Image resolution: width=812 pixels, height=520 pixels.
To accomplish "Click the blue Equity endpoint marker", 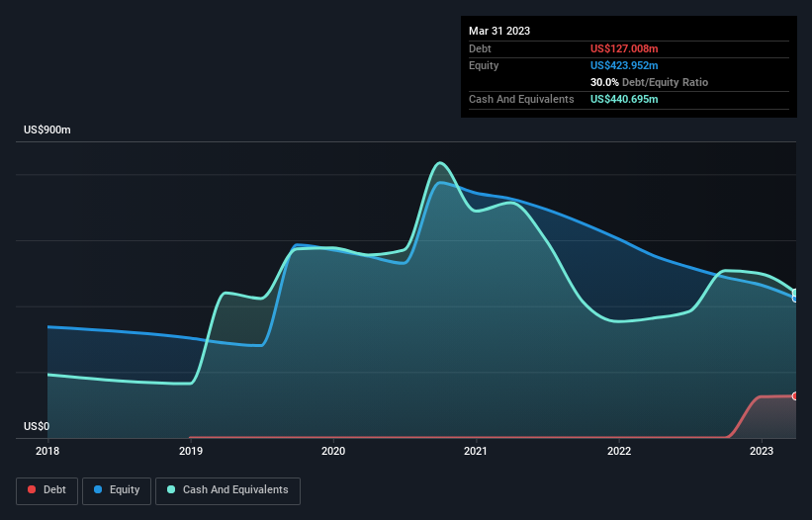I will [x=795, y=299].
